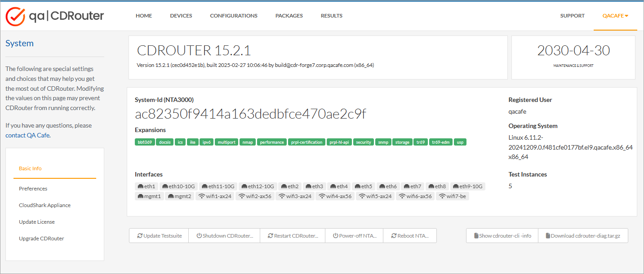Image resolution: width=644 pixels, height=274 pixels.
Task: Click the mgmt2 interface badge
Action: tap(179, 196)
